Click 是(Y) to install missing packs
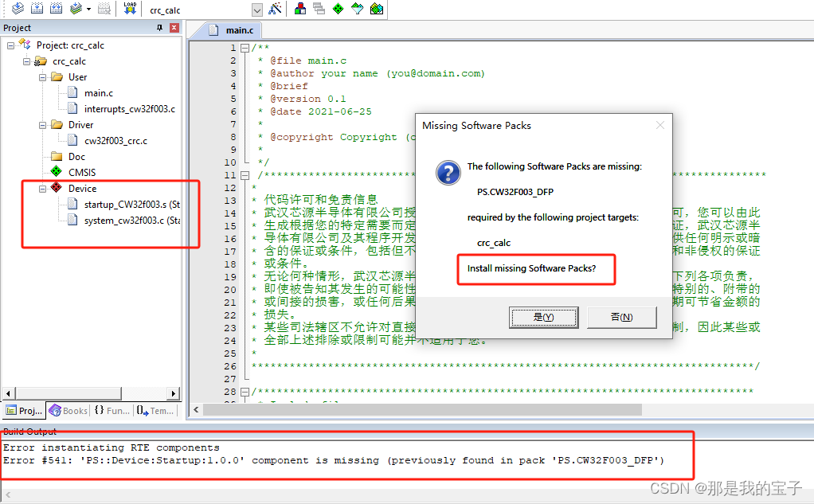This screenshot has height=504, width=814. 543,317
